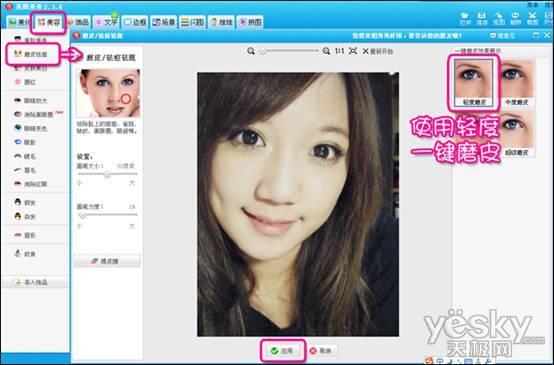The image size is (554, 365).
Task: Open the 文字 text tab
Action: pyautogui.click(x=107, y=22)
